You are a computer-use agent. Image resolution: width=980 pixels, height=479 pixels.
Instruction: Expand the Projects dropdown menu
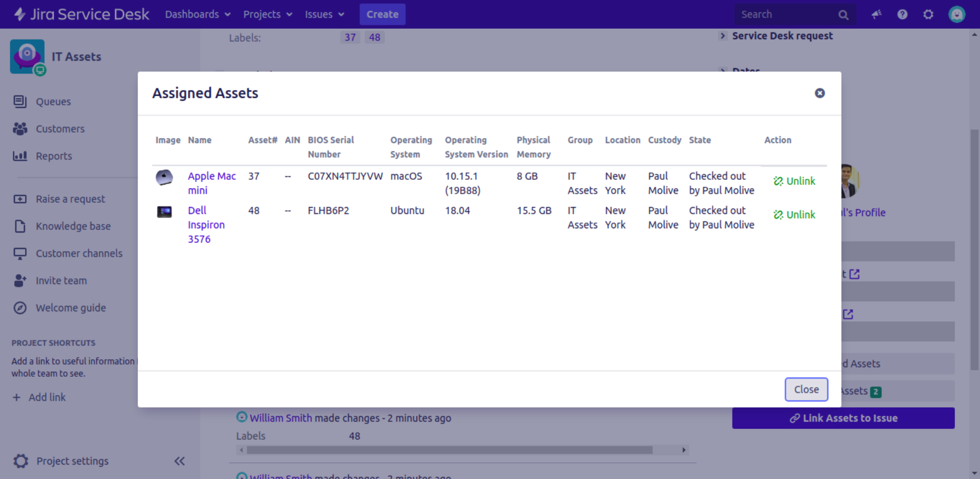click(267, 14)
